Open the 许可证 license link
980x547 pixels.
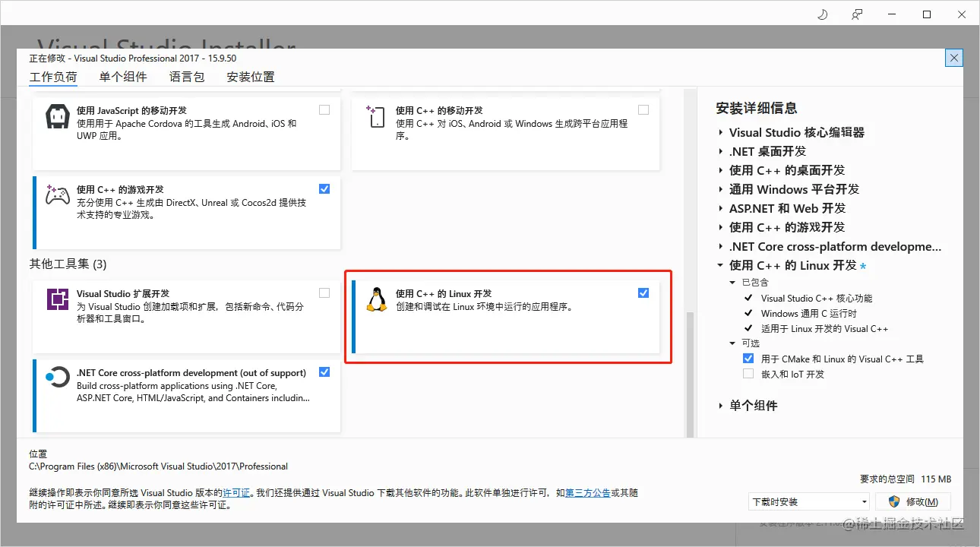click(x=236, y=493)
